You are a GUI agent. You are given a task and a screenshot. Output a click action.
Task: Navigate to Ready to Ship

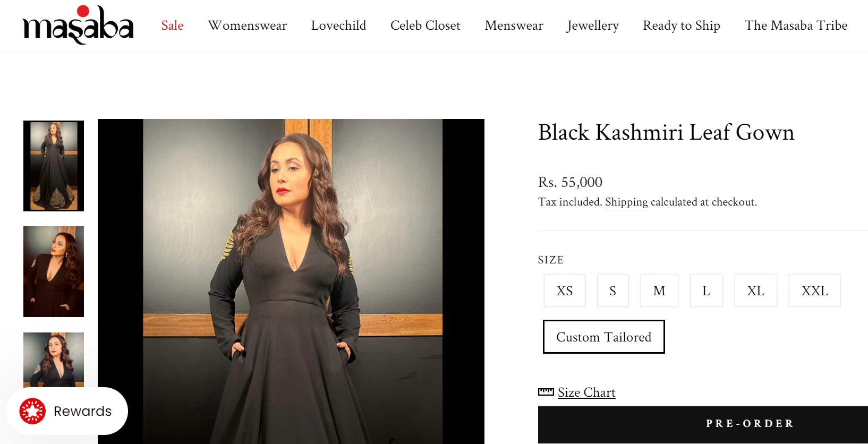point(682,25)
